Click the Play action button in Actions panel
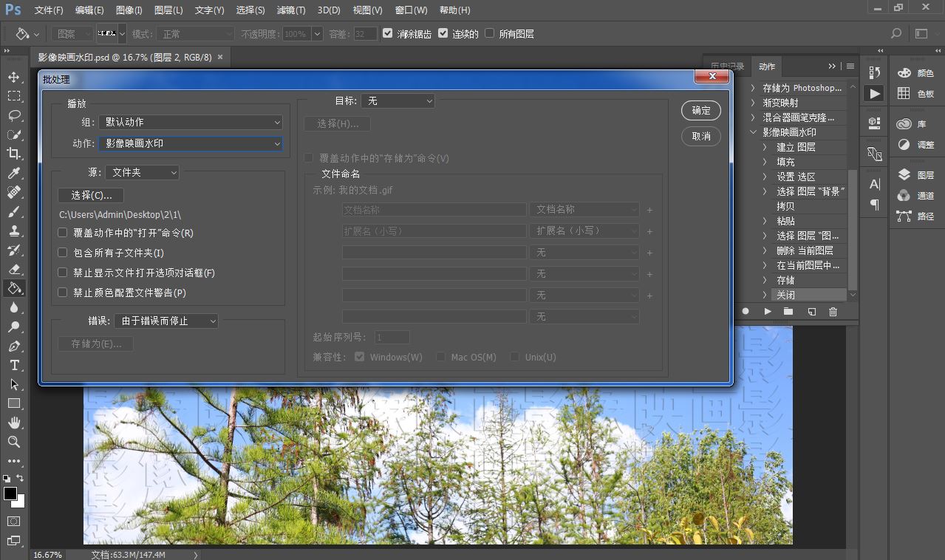The width and height of the screenshot is (945, 560). pos(768,312)
